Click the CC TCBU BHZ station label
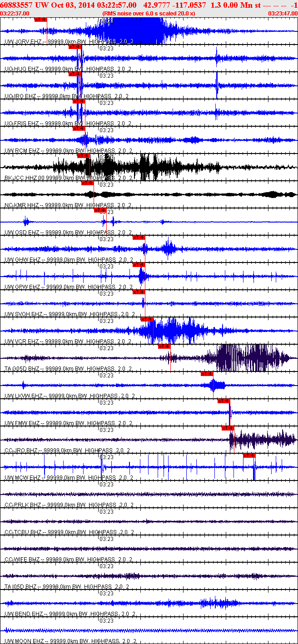This screenshot has width=298, height=644. click(x=23, y=532)
